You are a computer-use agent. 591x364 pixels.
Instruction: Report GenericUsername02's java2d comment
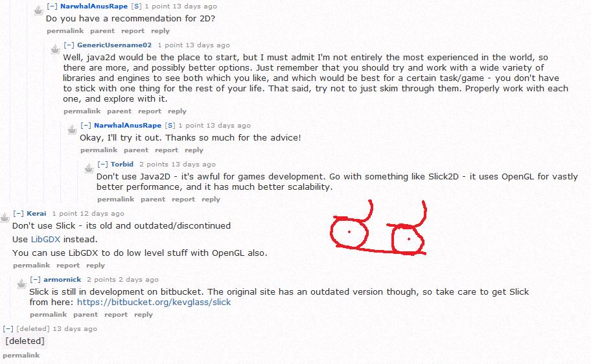point(150,111)
